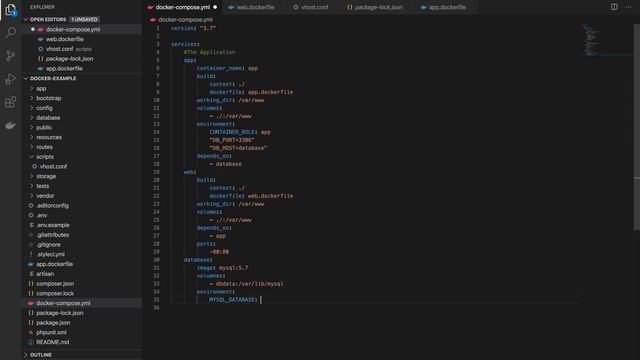Open the composer.json file

82,284
